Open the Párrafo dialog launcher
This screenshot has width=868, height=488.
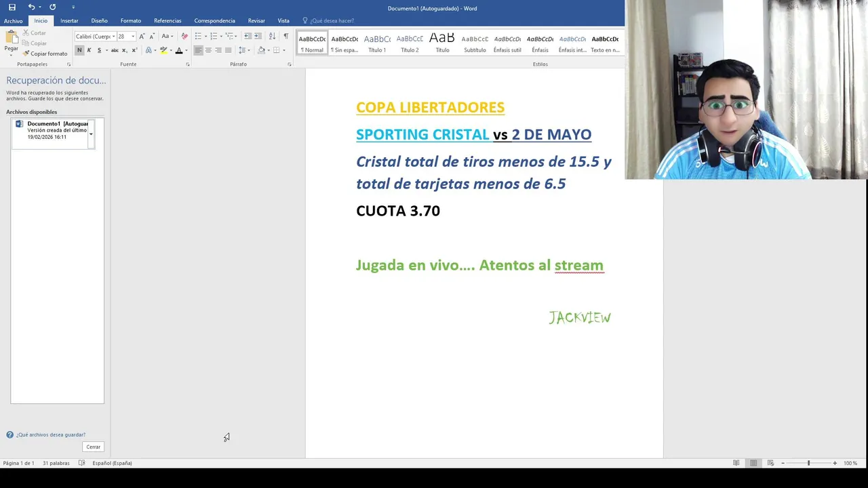click(x=290, y=64)
